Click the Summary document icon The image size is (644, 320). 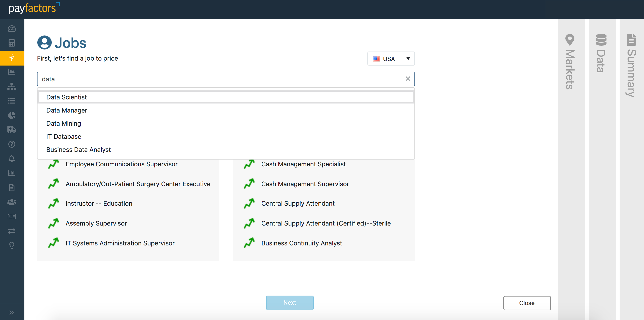pos(631,40)
